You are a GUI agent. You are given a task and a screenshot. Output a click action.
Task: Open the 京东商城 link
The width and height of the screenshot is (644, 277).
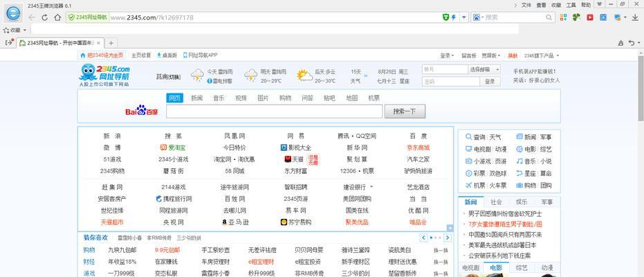point(418,148)
